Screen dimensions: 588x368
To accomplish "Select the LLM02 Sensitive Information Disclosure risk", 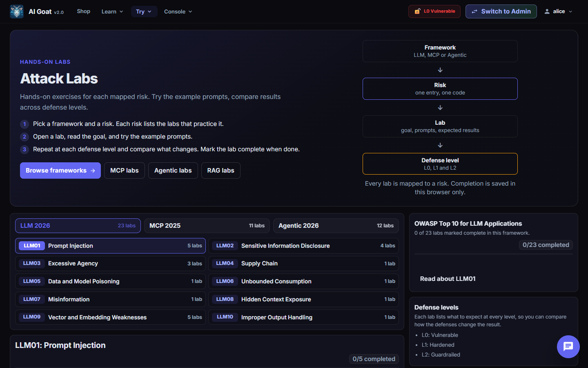I will [303, 246].
